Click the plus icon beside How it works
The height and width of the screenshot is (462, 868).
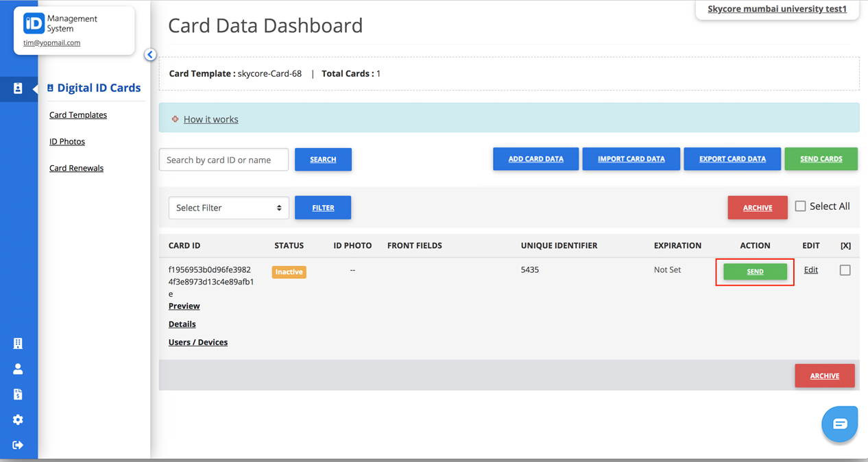pos(175,119)
